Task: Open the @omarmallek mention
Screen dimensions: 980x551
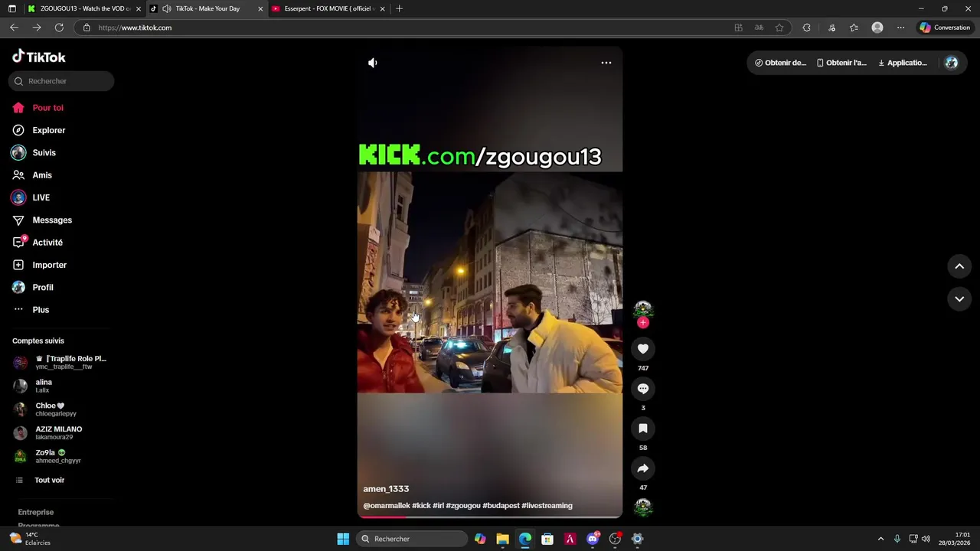Action: coord(387,506)
